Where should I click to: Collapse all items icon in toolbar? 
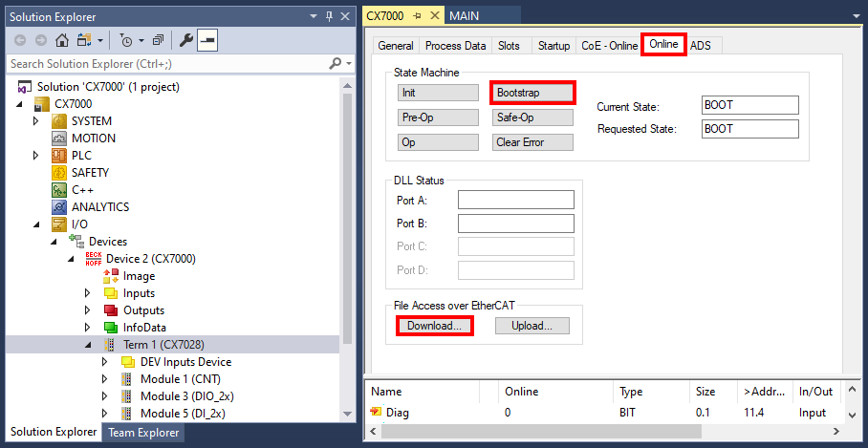click(159, 40)
